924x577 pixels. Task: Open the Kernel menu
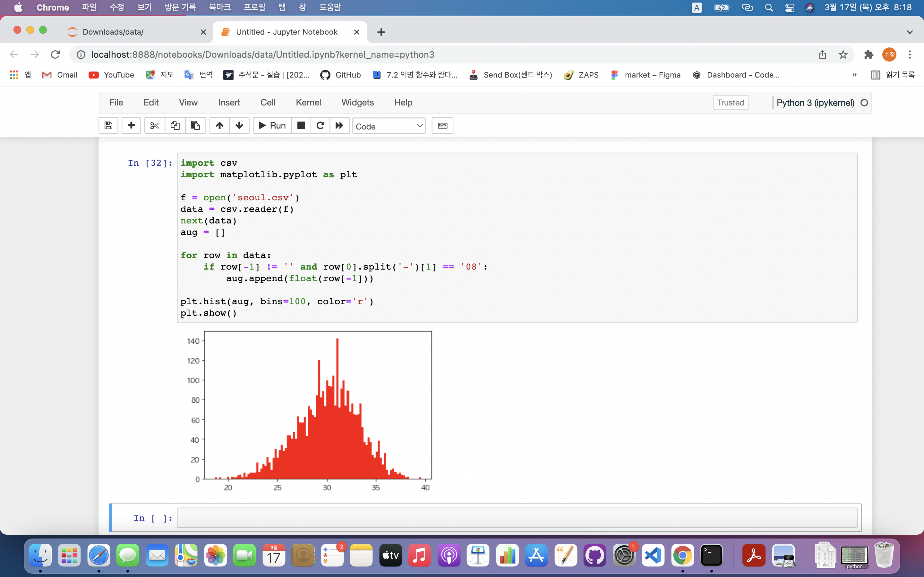(x=308, y=102)
